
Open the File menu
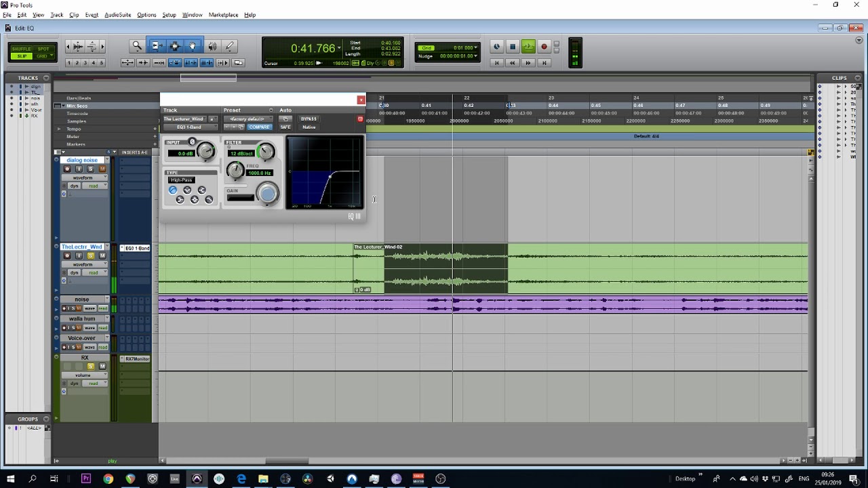pyautogui.click(x=7, y=15)
